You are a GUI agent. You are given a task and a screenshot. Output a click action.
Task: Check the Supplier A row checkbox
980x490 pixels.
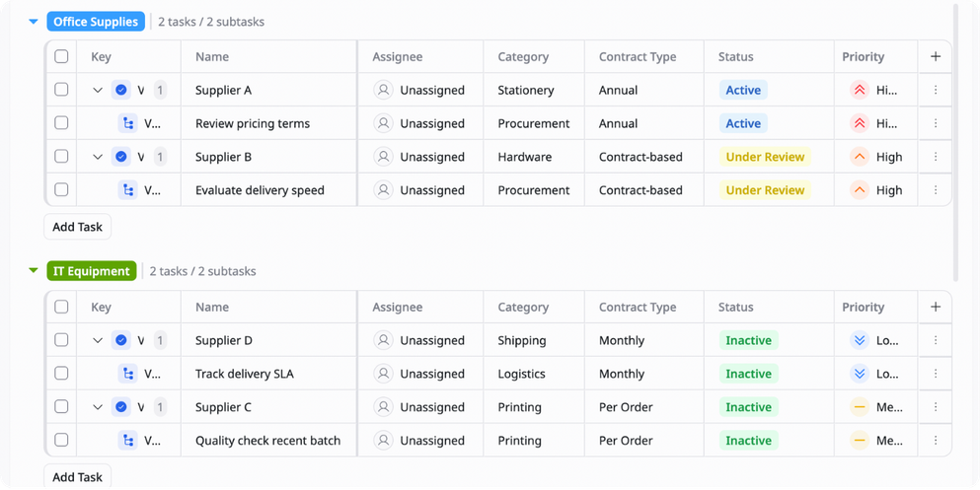(61, 90)
